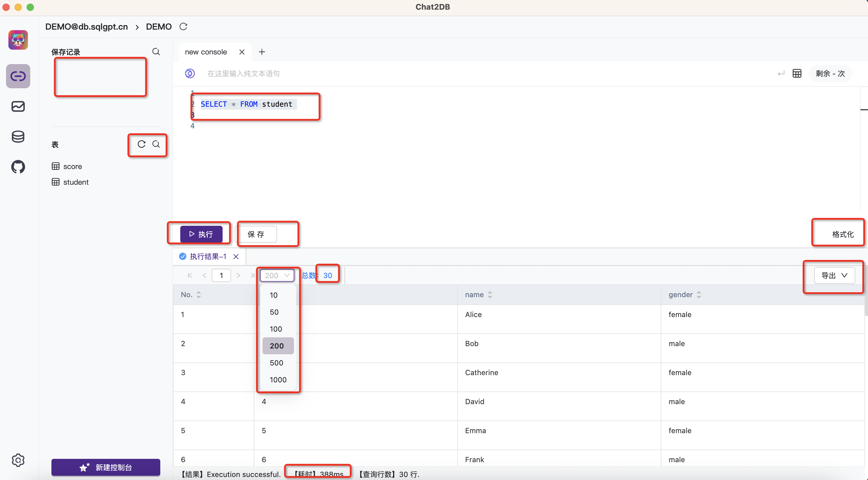Click the table view icon near remaining count

797,73
